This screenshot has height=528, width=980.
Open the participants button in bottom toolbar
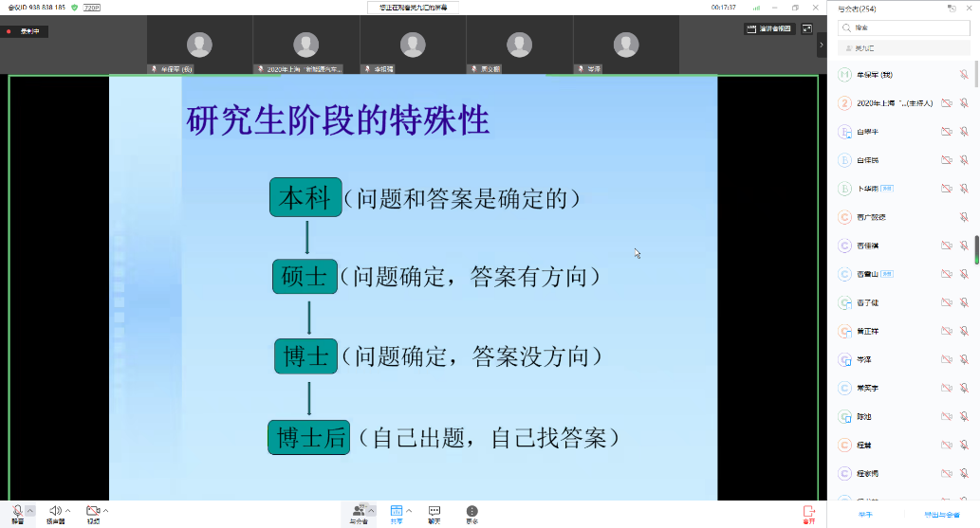coord(358,511)
